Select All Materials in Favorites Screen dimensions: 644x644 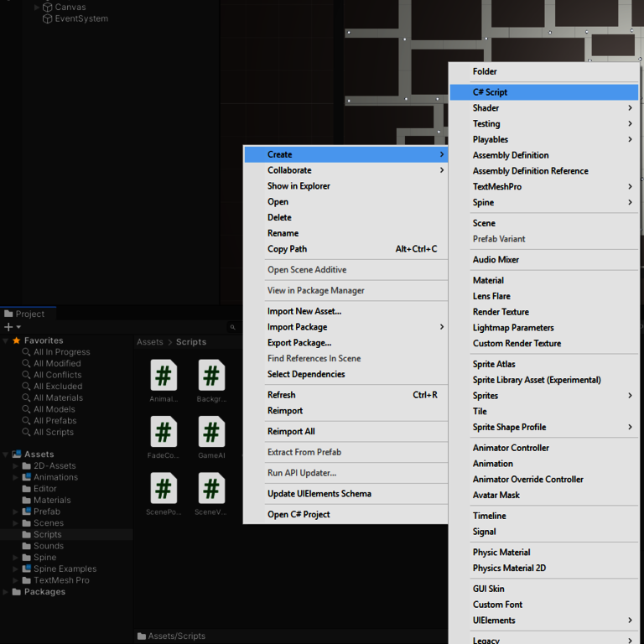59,397
